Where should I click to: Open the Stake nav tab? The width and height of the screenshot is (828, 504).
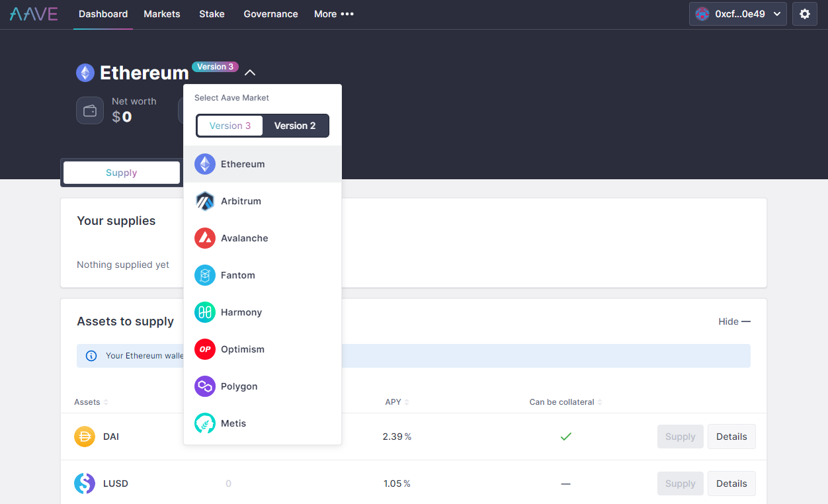[x=212, y=14]
